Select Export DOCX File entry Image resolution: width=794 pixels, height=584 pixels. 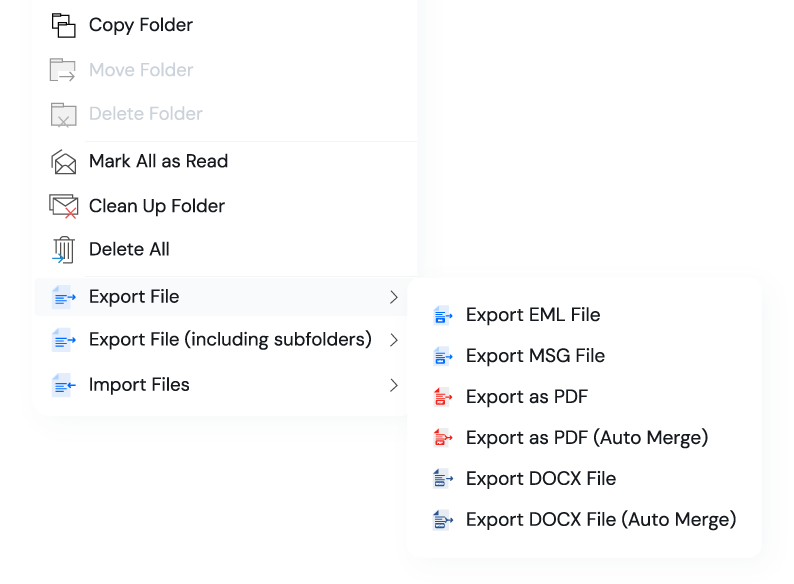(x=541, y=479)
